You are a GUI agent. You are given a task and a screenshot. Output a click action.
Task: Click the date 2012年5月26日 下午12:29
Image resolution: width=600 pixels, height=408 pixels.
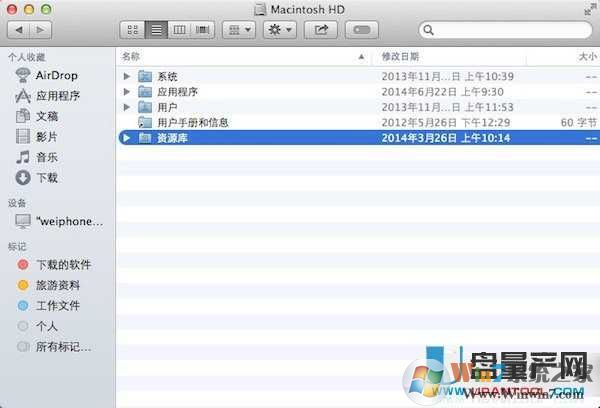point(446,122)
